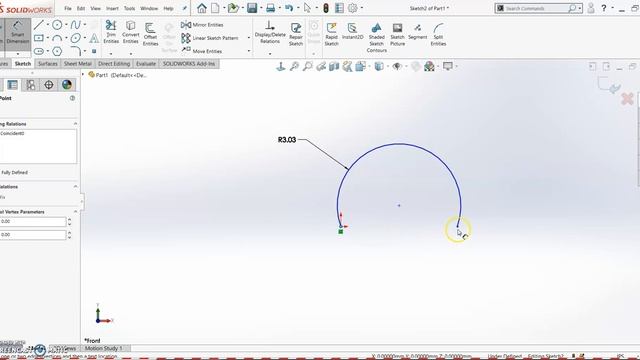
Task: Select the Ellipse sketch tool
Action: pos(76,38)
